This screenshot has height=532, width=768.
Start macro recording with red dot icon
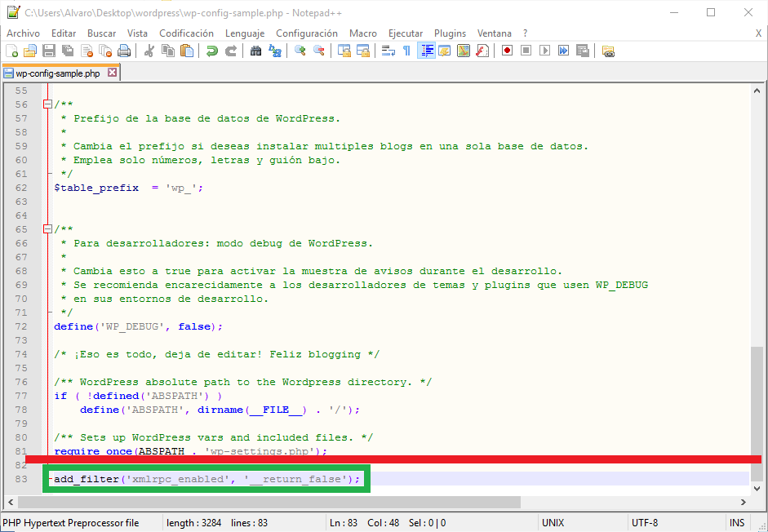pyautogui.click(x=507, y=51)
